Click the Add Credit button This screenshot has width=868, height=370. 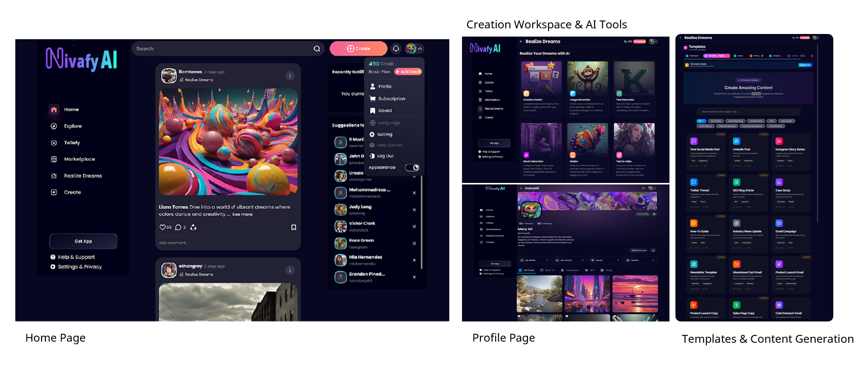point(408,72)
